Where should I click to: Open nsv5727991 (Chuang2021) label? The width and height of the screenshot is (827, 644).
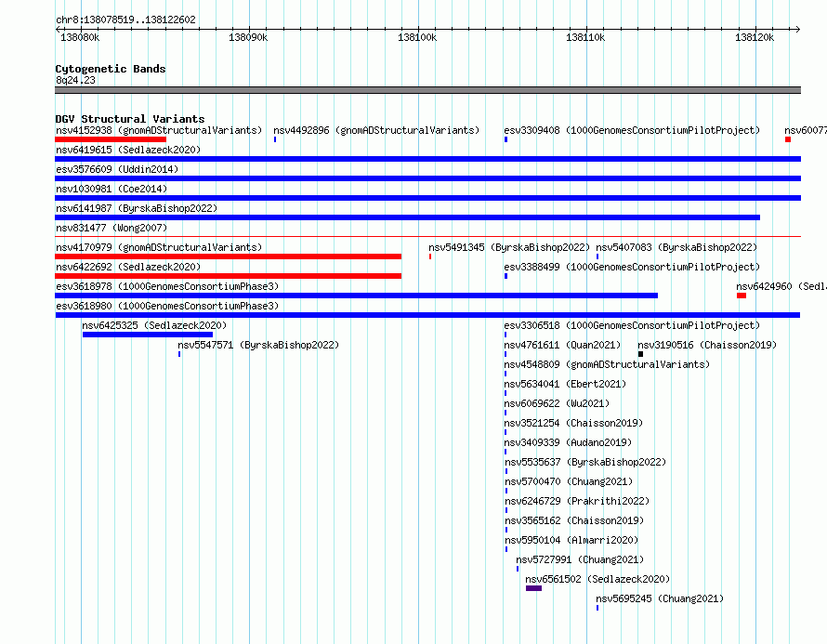[x=580, y=559]
